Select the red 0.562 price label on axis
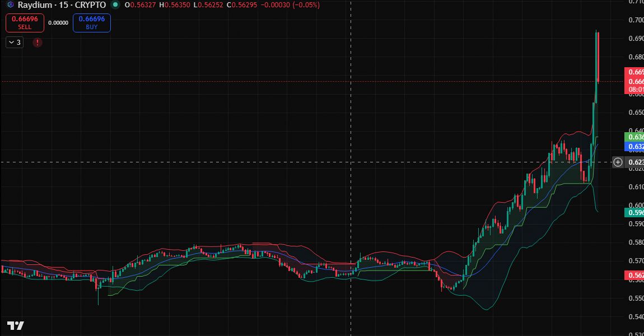Viewport: 644px width, 336px height. [x=635, y=275]
